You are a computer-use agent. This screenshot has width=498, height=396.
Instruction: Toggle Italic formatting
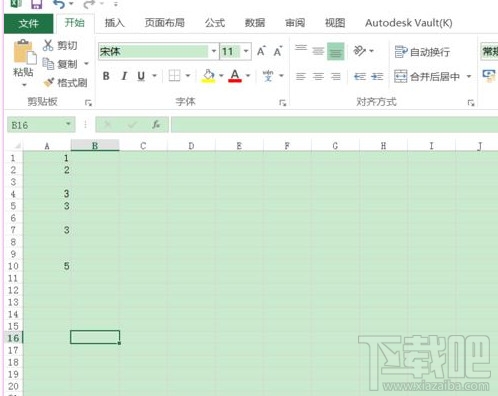coord(124,76)
